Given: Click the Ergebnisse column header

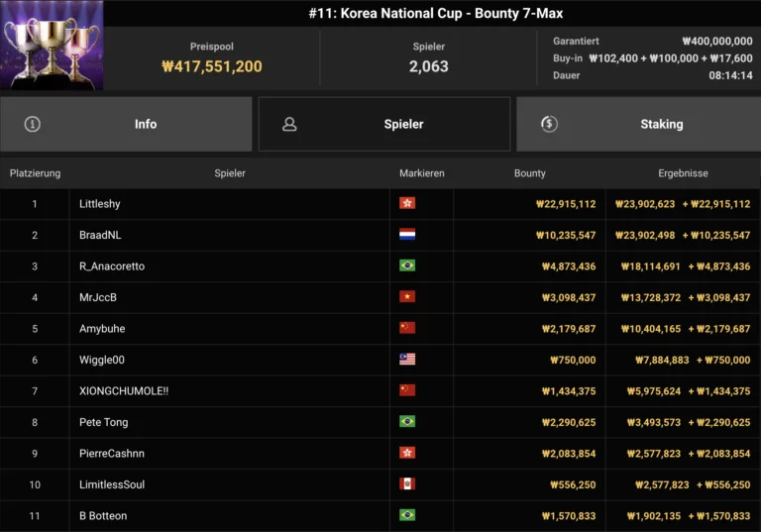Looking at the screenshot, I should 683,173.
